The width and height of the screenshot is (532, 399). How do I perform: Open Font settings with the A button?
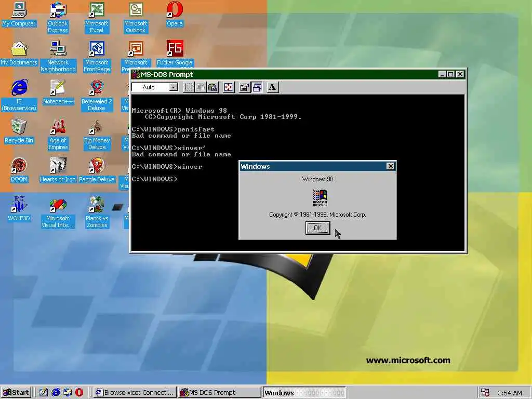(x=272, y=87)
